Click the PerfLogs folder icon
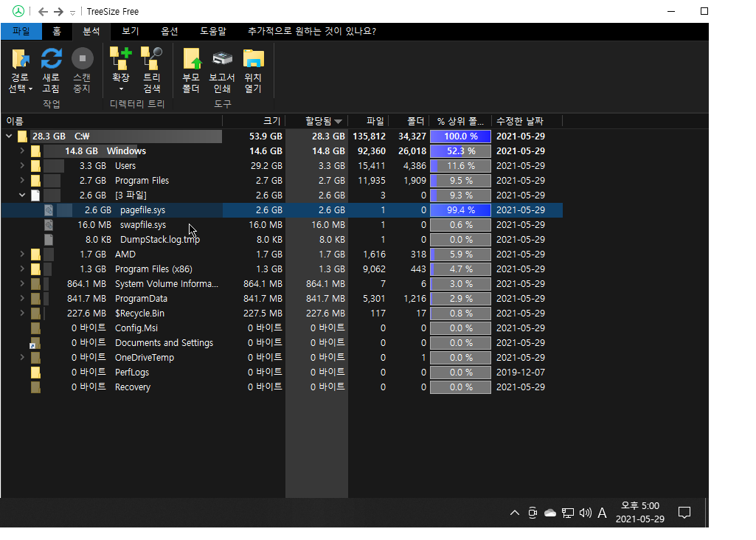The image size is (756, 540). [x=35, y=373]
